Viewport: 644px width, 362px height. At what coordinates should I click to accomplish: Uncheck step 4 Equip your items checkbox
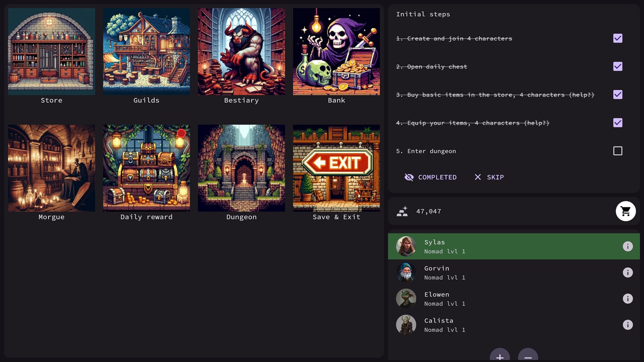(x=618, y=122)
